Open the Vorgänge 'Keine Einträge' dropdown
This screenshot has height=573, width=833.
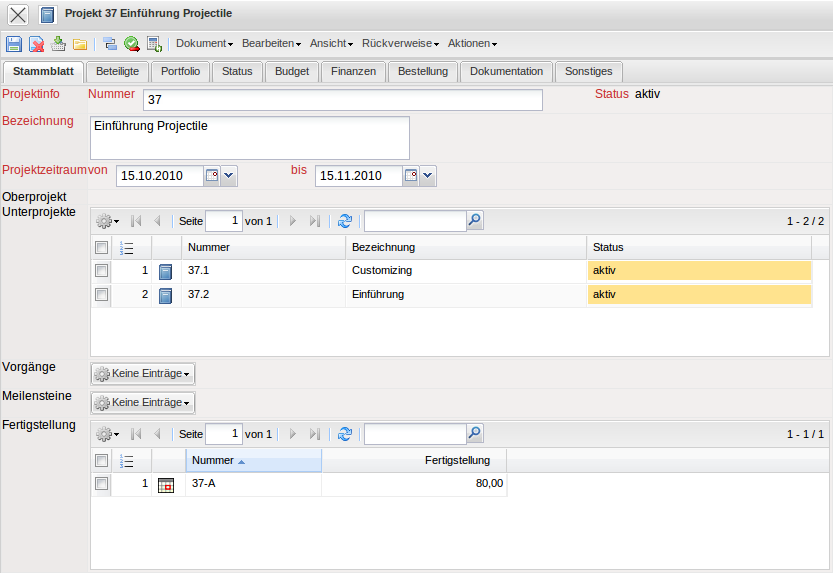(143, 374)
